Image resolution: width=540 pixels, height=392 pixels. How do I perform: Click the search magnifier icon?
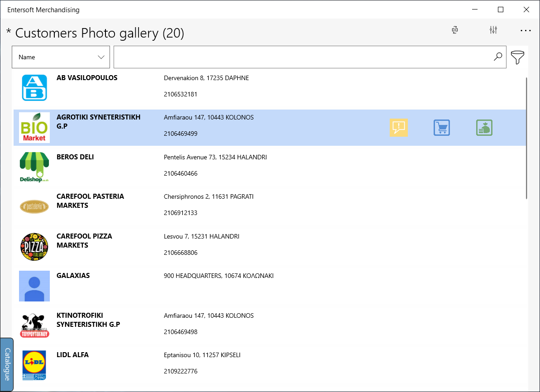pos(498,57)
